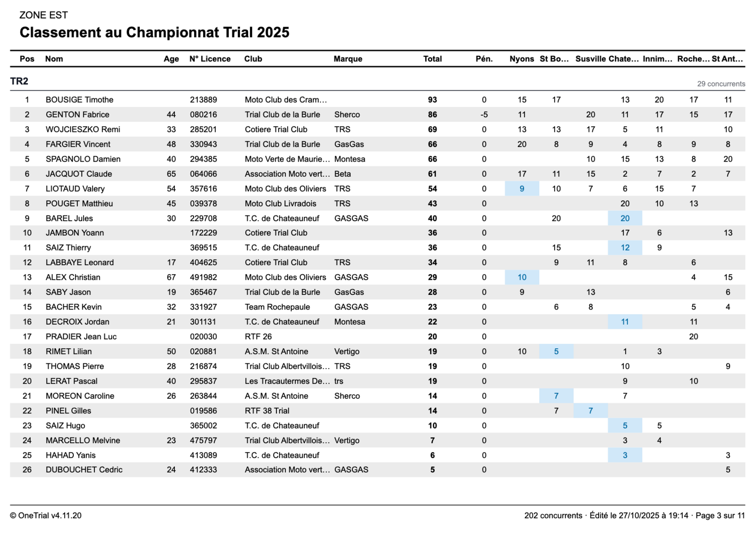Click the club name RTF 26
The image size is (756, 534).
[258, 336]
